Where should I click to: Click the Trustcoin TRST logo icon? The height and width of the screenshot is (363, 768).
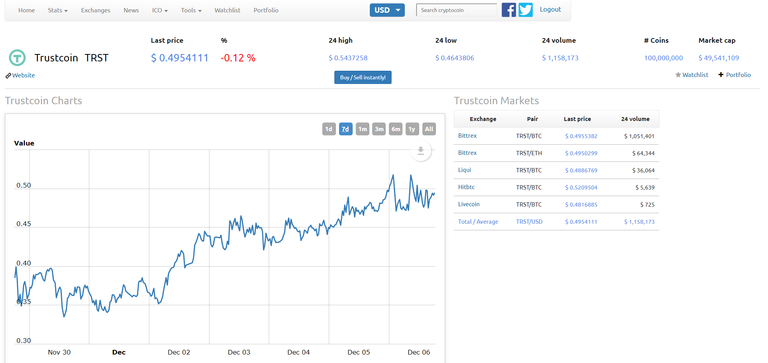tap(17, 58)
